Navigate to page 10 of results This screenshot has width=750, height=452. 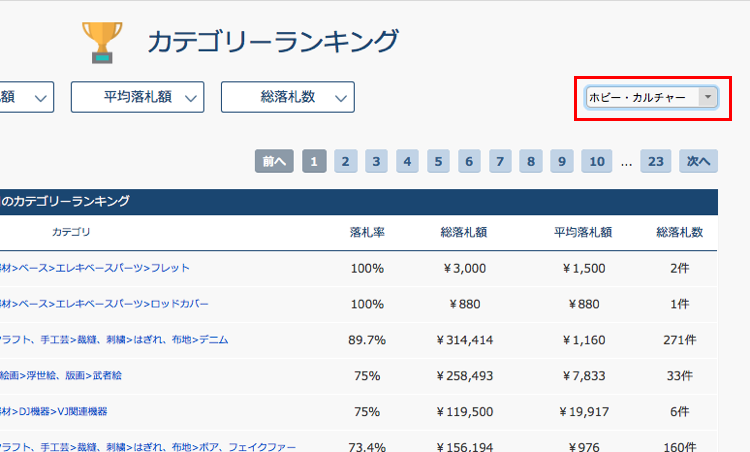coord(596,161)
